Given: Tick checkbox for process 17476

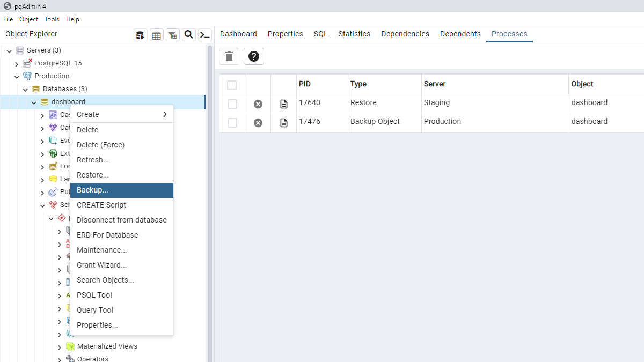Looking at the screenshot, I should coord(232,123).
